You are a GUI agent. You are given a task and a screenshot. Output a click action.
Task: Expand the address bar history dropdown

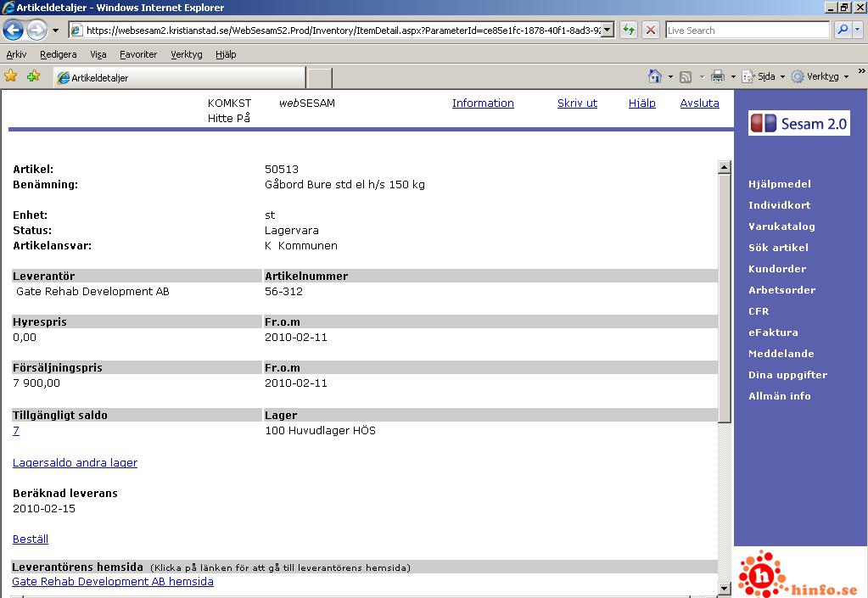coord(608,30)
